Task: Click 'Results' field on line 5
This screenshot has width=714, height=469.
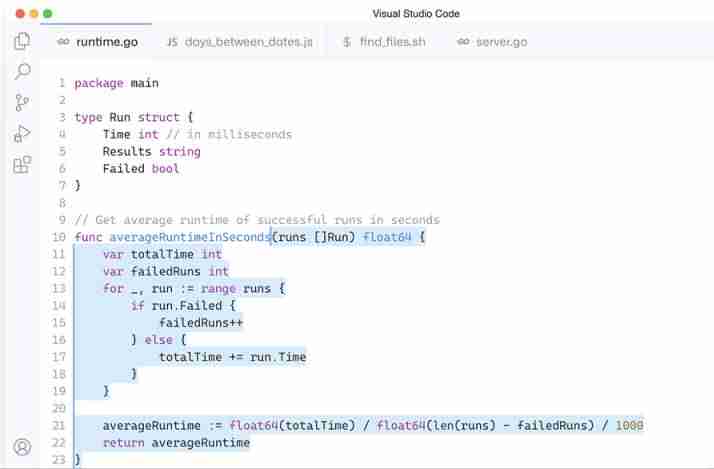Action: [127, 151]
